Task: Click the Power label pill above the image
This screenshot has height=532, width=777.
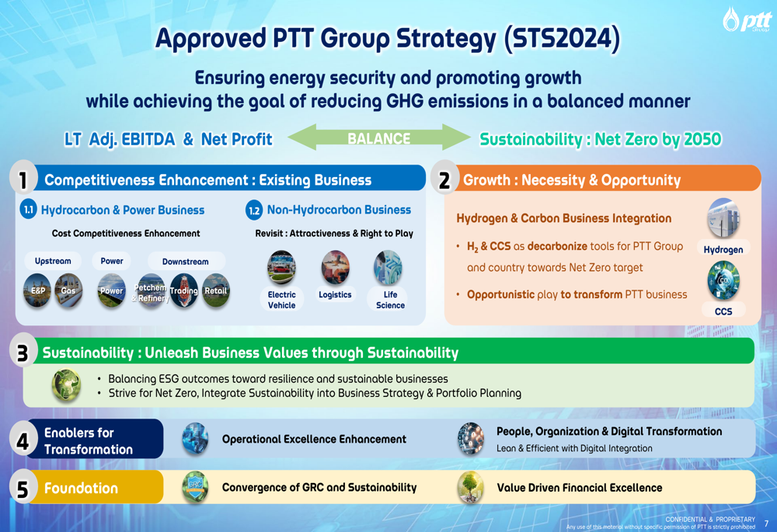Action: [111, 261]
